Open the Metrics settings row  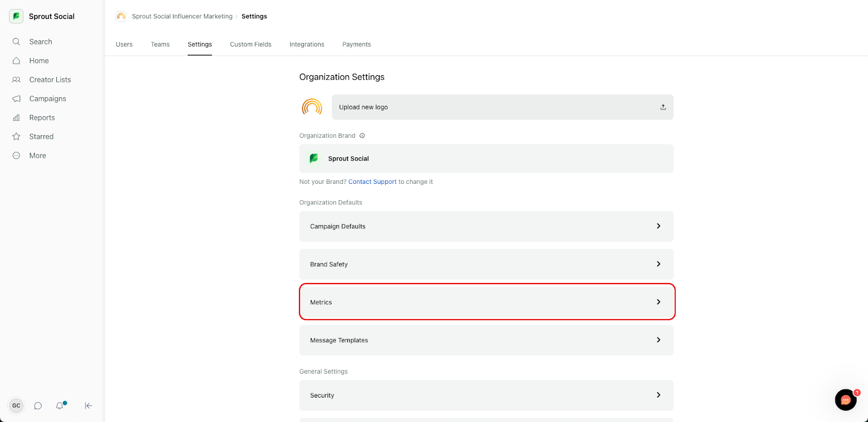pyautogui.click(x=486, y=302)
